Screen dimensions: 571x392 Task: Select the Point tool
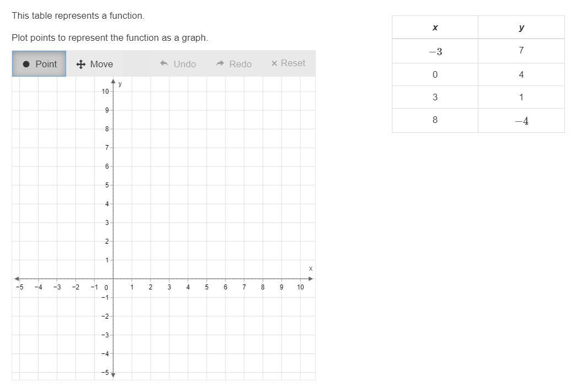pos(39,64)
